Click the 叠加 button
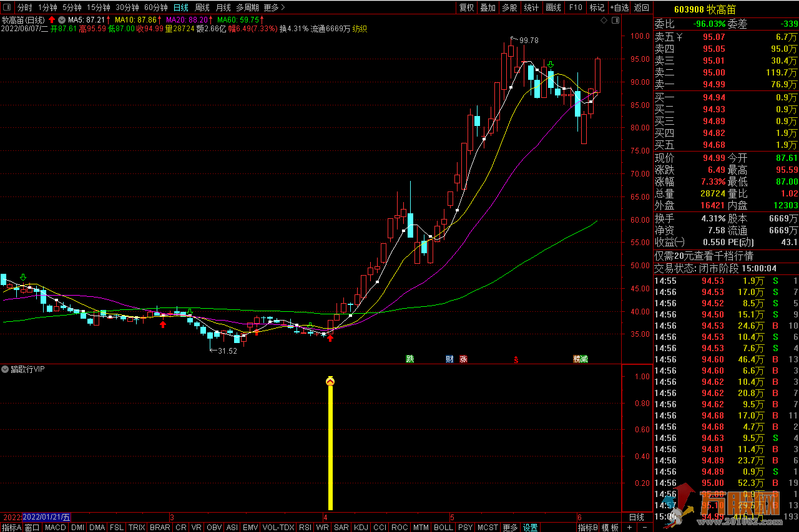This screenshot has width=799, height=532. [488, 7]
